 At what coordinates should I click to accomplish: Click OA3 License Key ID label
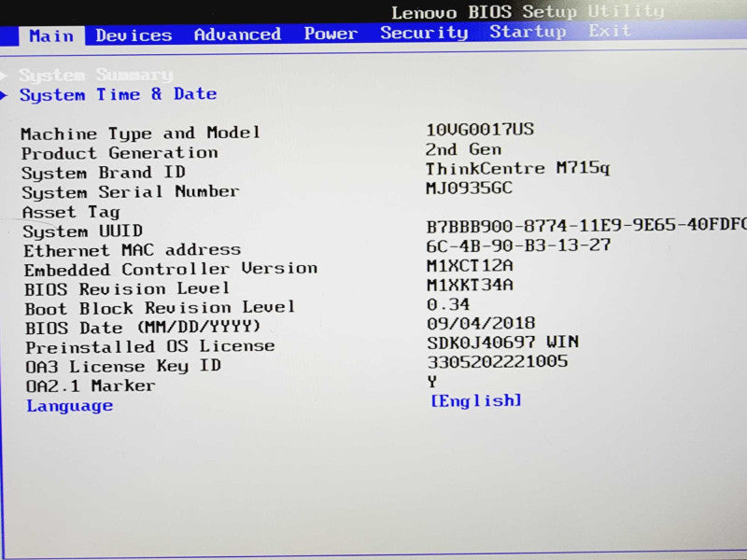tap(123, 366)
